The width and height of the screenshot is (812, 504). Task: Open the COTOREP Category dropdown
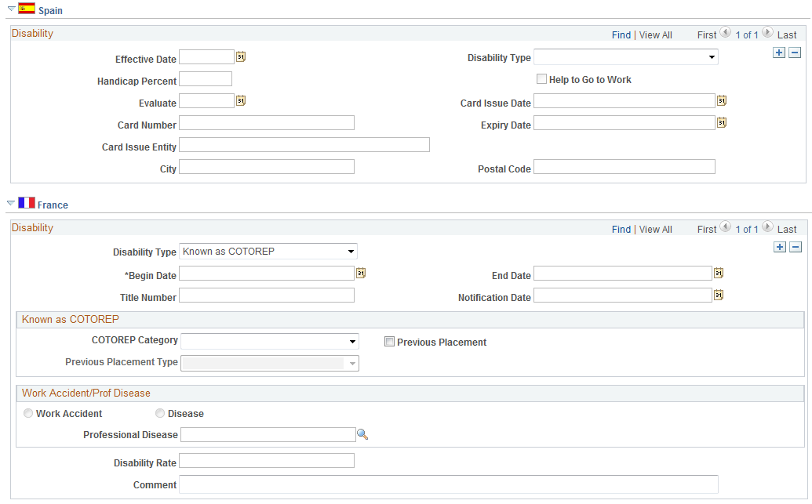pyautogui.click(x=269, y=342)
